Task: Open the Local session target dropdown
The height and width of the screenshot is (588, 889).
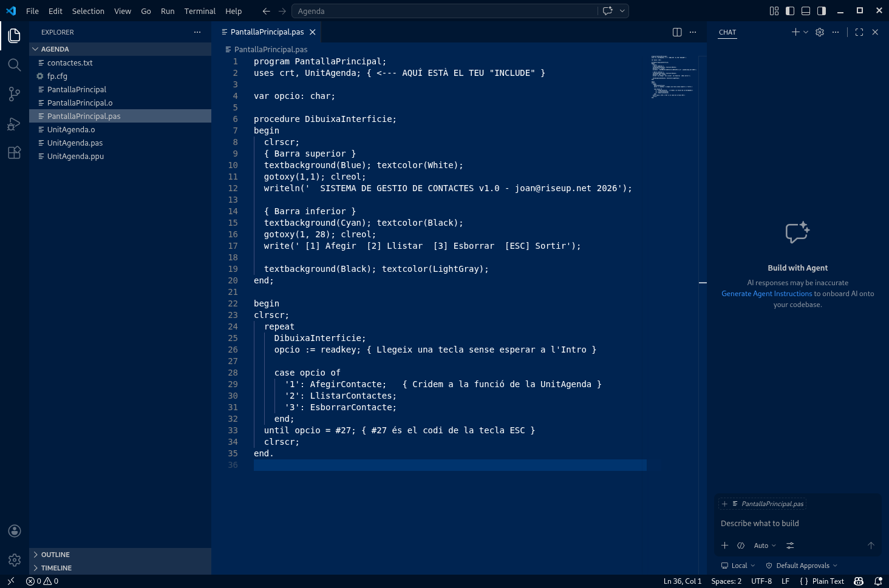Action: (x=738, y=566)
